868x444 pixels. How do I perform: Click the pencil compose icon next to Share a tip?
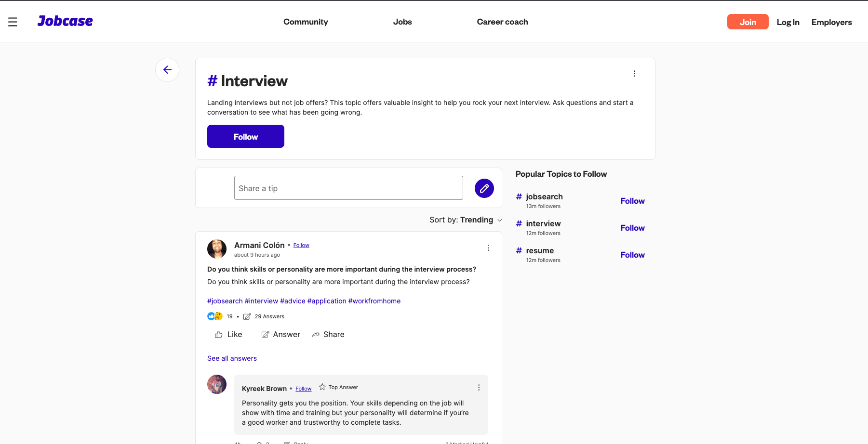pos(484,188)
